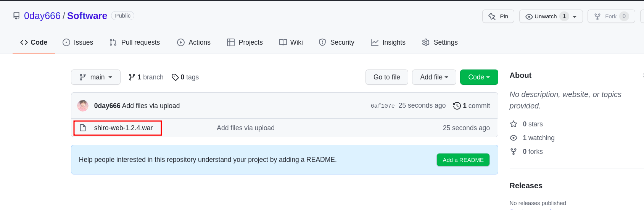644x210 pixels.
Task: Open the Software repository name link
Action: click(87, 16)
